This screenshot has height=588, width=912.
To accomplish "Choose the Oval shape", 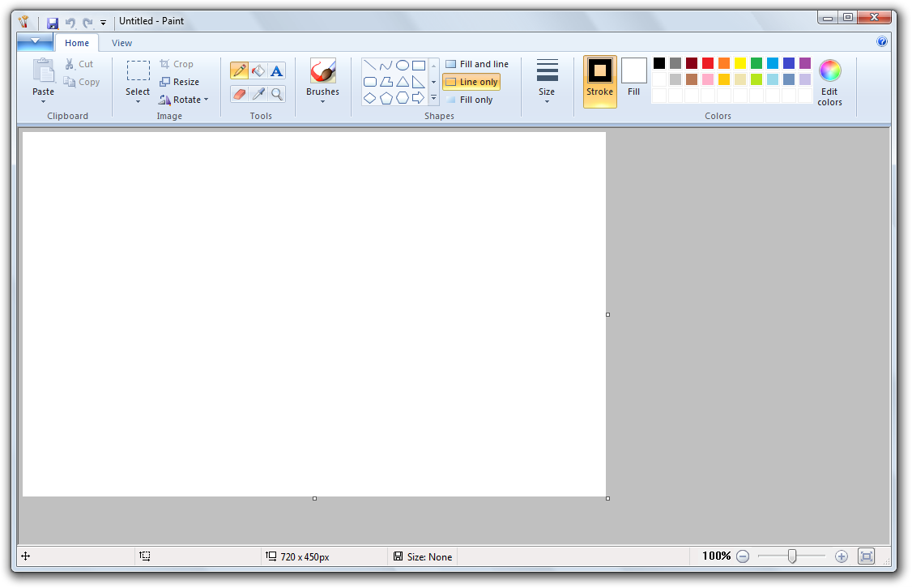I will pos(402,66).
